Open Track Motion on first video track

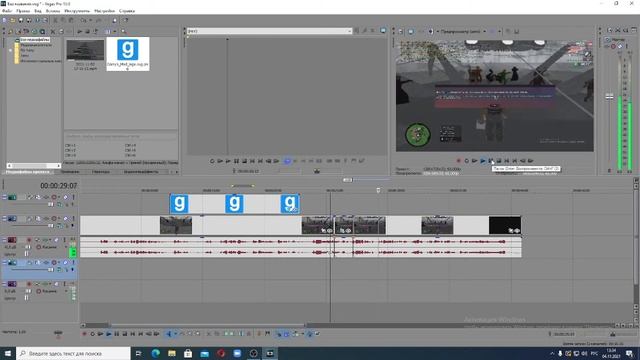coord(38,197)
